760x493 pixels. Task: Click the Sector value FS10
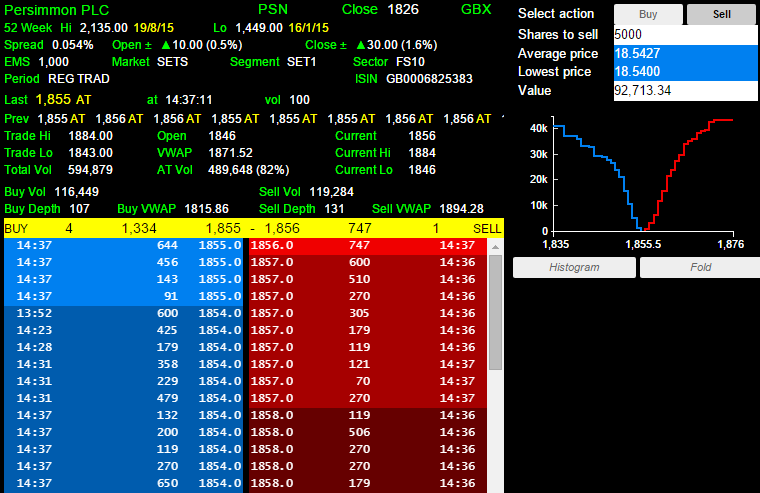coord(410,62)
